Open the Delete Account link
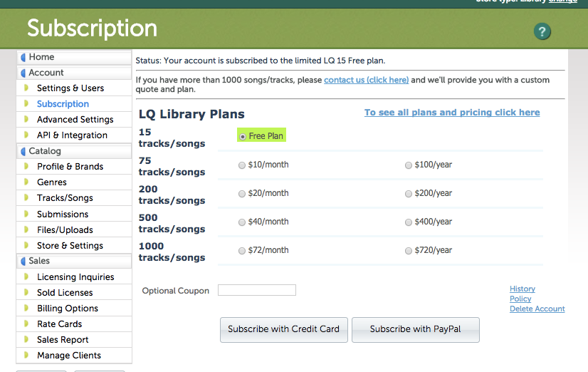This screenshot has height=372, width=588. tap(537, 309)
